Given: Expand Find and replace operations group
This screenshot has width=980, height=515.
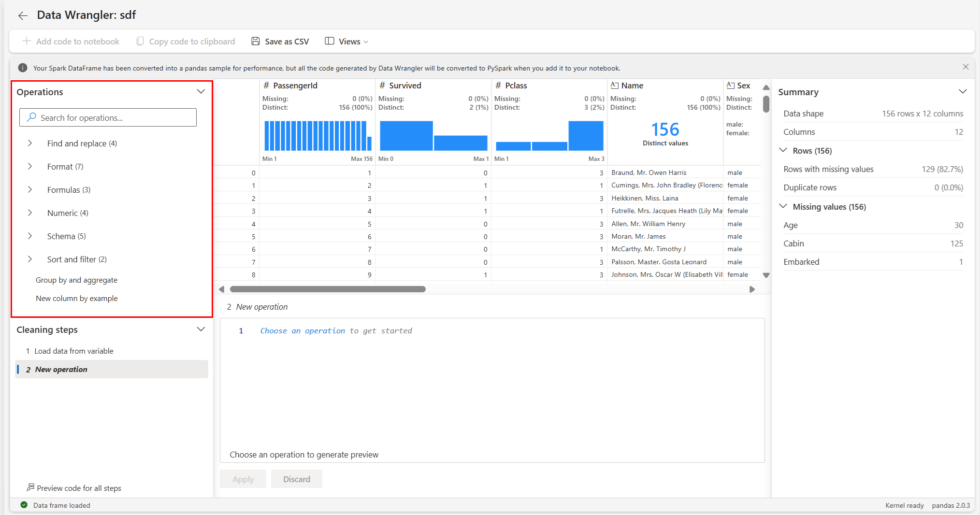Looking at the screenshot, I should (30, 143).
